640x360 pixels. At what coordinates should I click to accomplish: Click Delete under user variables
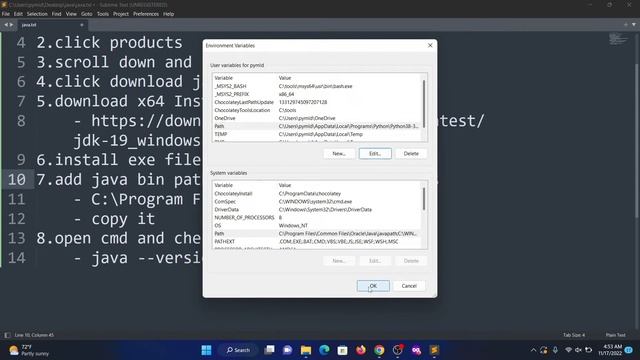coord(411,153)
